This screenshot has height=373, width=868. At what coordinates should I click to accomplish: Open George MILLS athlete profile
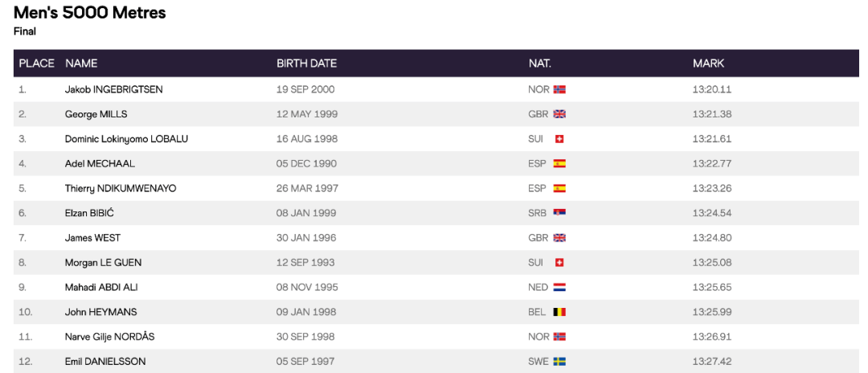point(96,114)
